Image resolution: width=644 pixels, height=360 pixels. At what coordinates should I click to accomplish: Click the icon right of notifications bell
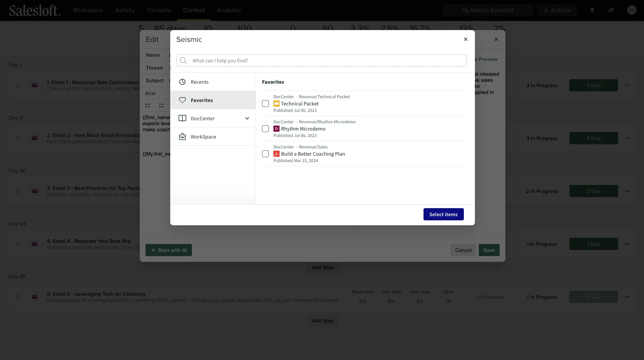click(611, 10)
